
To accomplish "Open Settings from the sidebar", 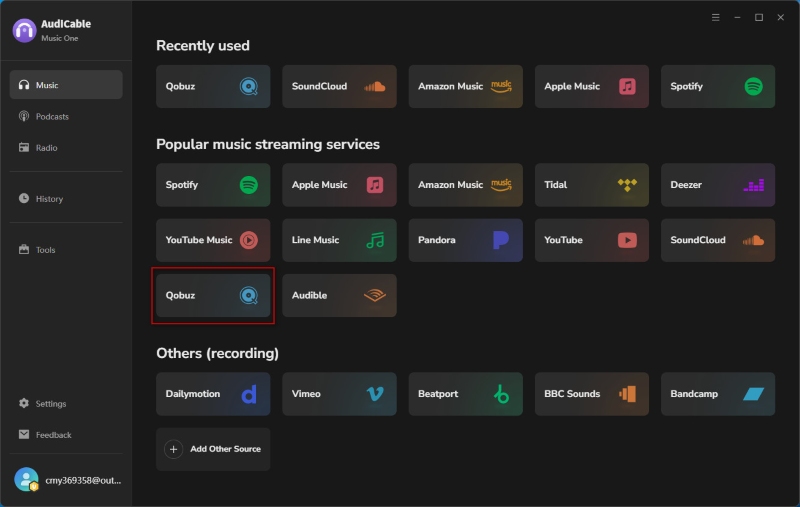I will point(66,403).
